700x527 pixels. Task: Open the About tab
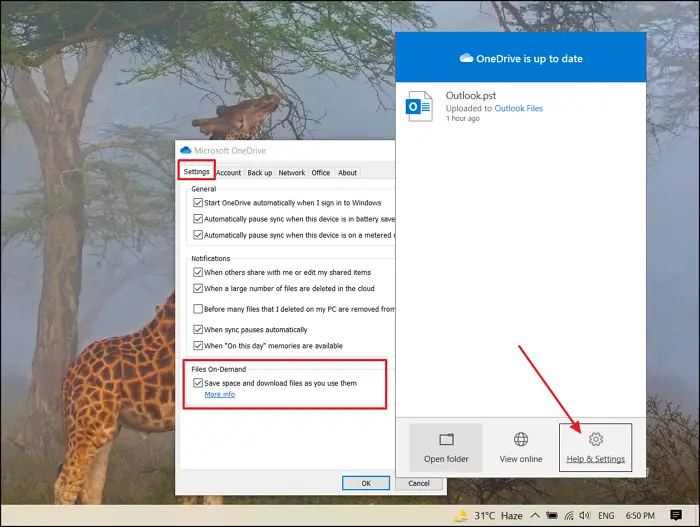[x=347, y=173]
